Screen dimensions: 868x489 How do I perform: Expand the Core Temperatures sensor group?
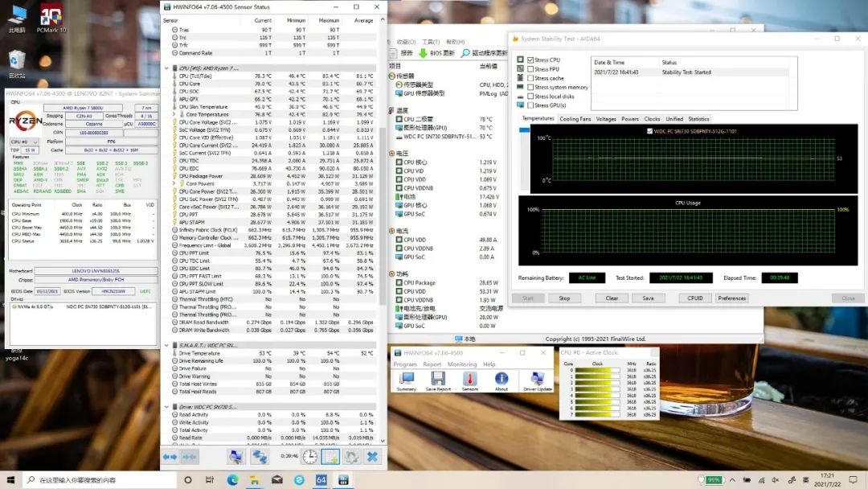175,114
